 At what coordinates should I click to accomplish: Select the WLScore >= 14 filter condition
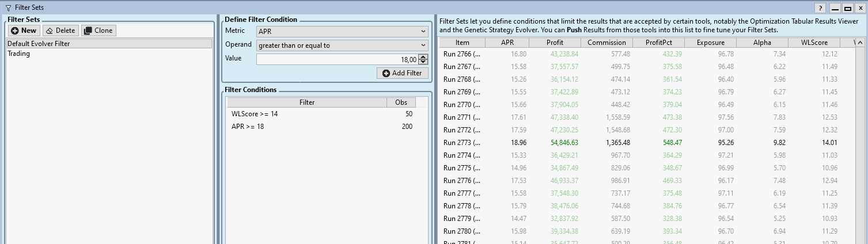pos(255,114)
